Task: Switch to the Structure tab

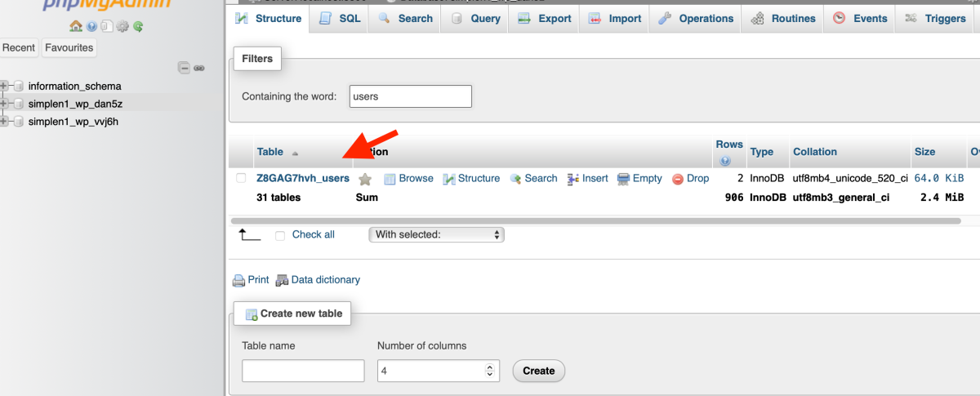Action: tap(269, 18)
